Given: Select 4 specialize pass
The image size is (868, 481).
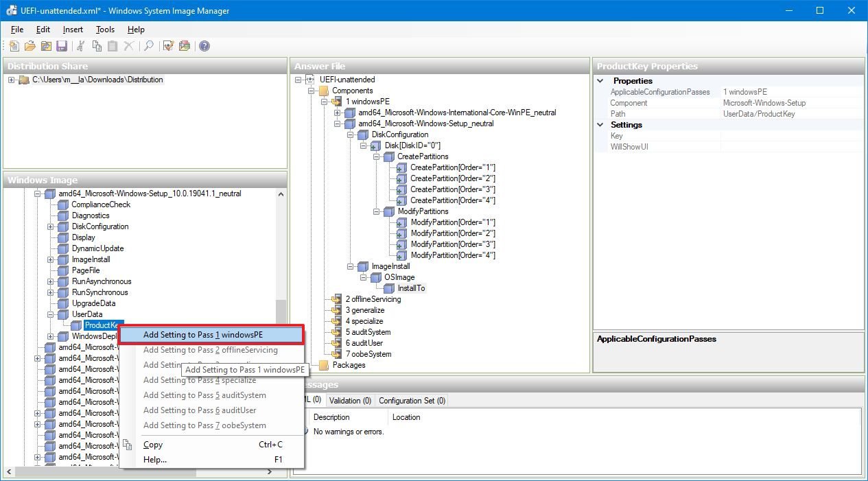Looking at the screenshot, I should pyautogui.click(x=364, y=321).
